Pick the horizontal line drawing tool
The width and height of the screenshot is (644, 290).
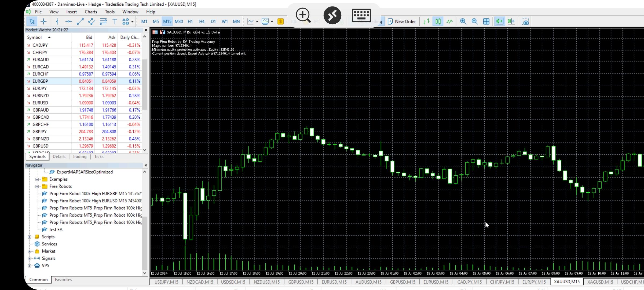pos(68,21)
